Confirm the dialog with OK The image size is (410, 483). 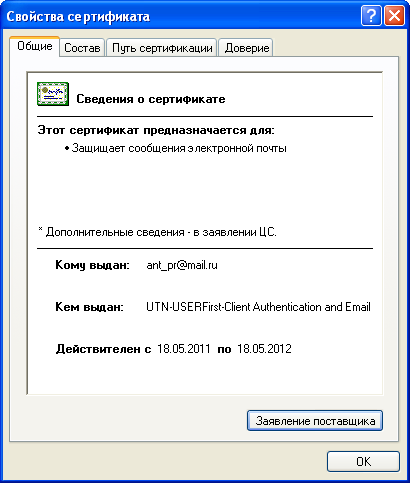point(363,461)
